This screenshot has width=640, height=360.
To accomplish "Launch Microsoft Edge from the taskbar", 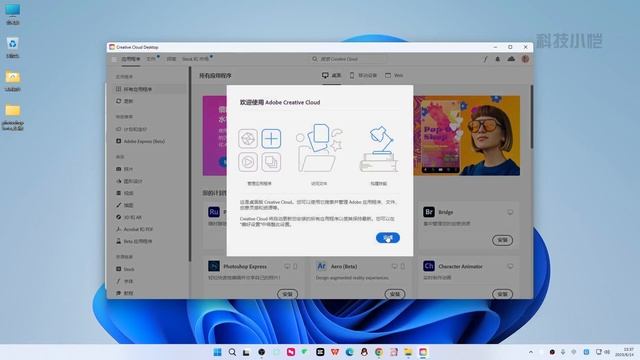I will coord(350,352).
